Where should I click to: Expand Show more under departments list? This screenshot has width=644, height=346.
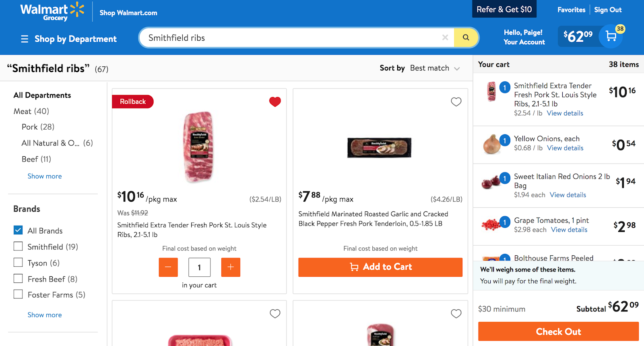(45, 176)
